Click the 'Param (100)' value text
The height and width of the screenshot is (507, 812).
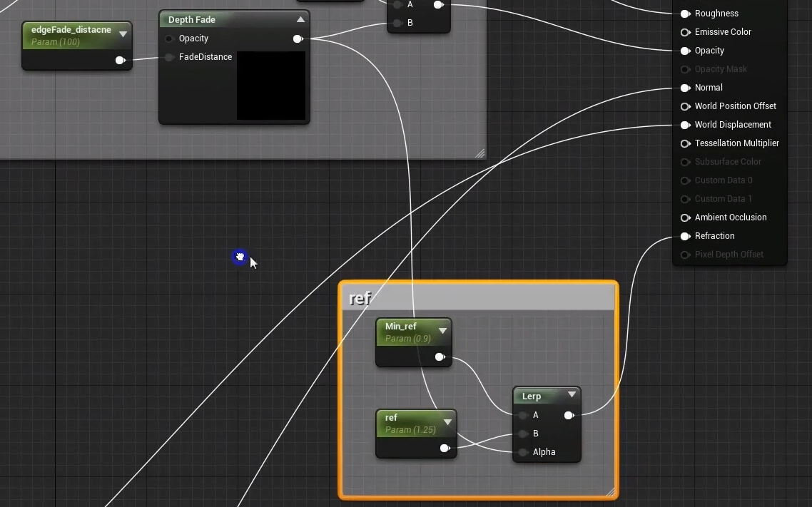click(x=56, y=42)
